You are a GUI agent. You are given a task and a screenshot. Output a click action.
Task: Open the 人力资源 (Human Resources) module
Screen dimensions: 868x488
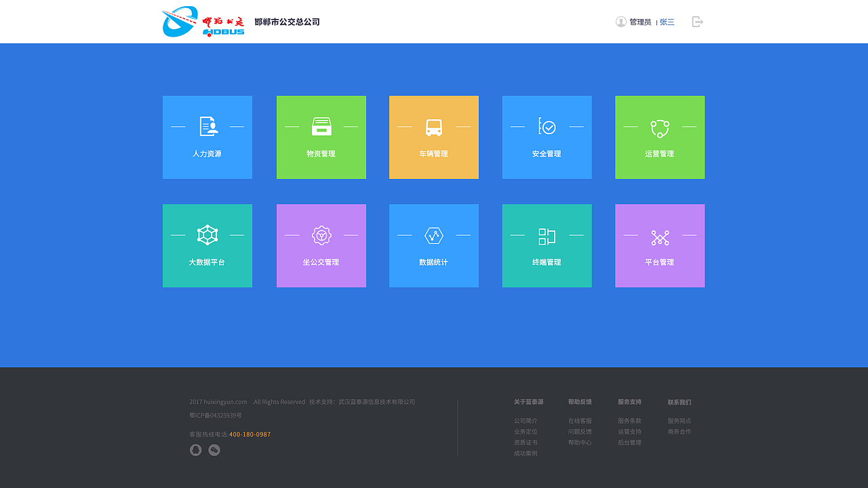click(207, 137)
